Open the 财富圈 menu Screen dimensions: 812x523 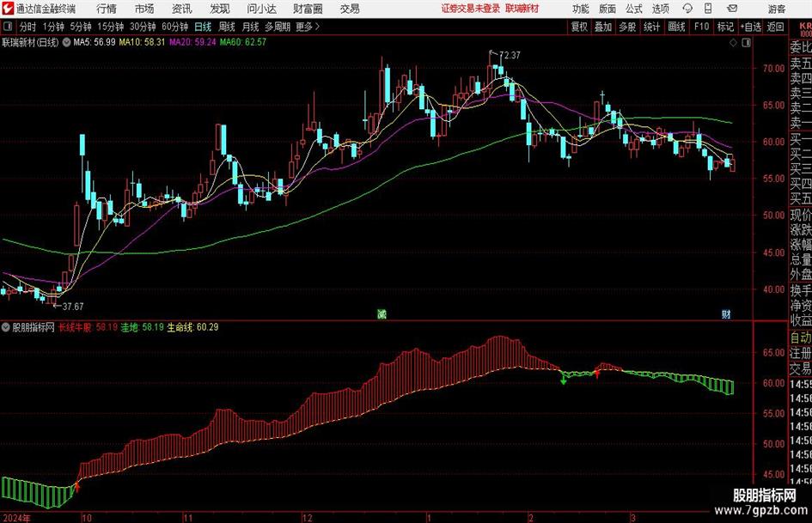[x=308, y=9]
